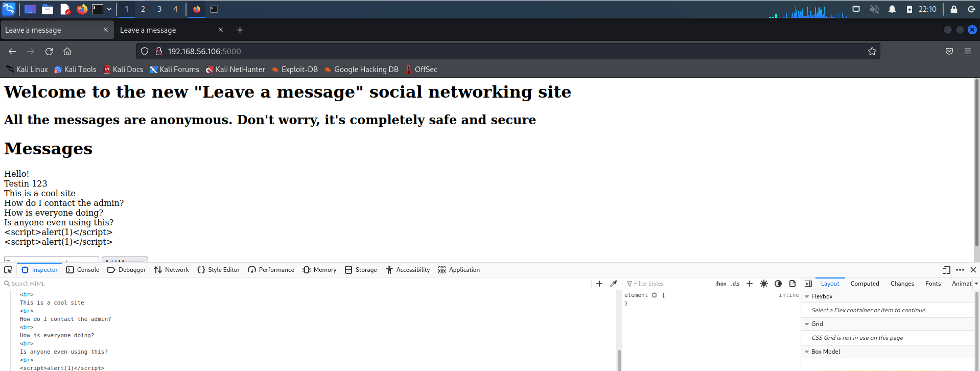Viewport: 980px width, 371px height.
Task: Open the Kali NetHunter bookmark
Action: [x=236, y=69]
